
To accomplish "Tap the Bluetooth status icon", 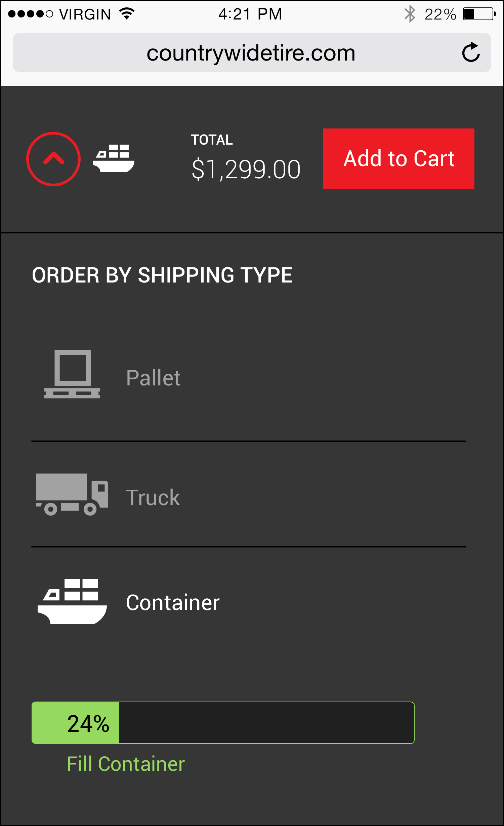I will (410, 14).
